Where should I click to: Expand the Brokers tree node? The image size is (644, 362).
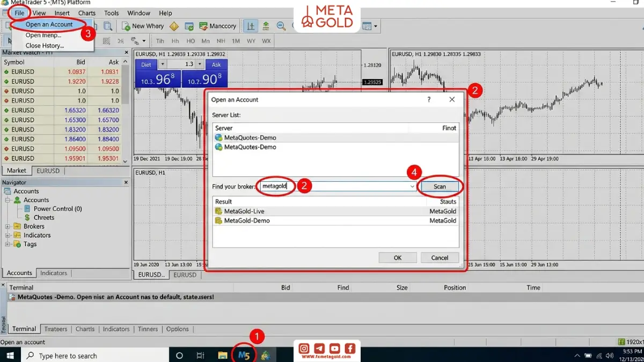click(8, 226)
